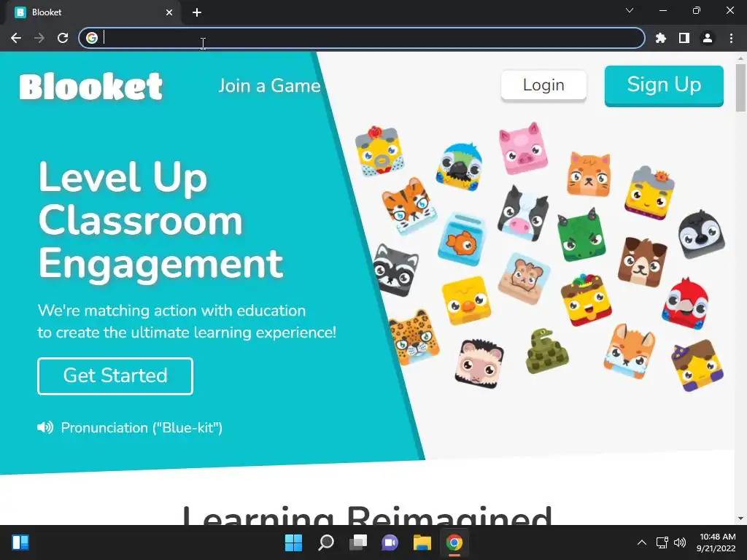Click the brown dog blook
This screenshot has height=560, width=747.
642,262
